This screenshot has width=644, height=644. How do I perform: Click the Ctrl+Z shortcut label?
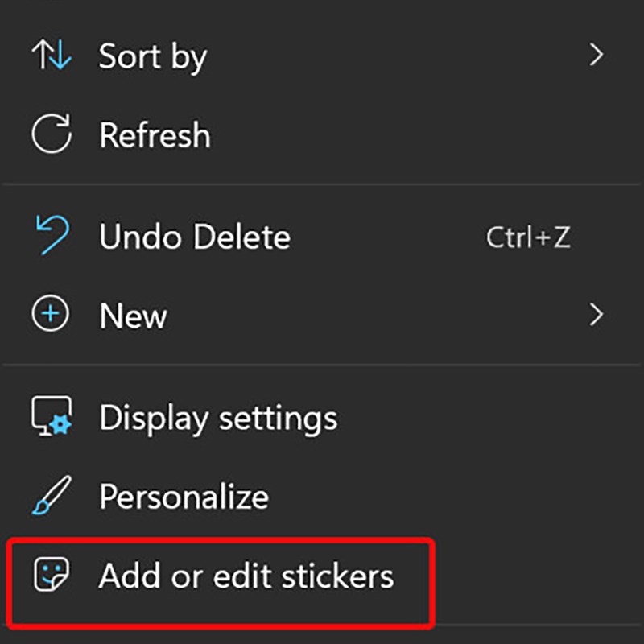click(529, 236)
